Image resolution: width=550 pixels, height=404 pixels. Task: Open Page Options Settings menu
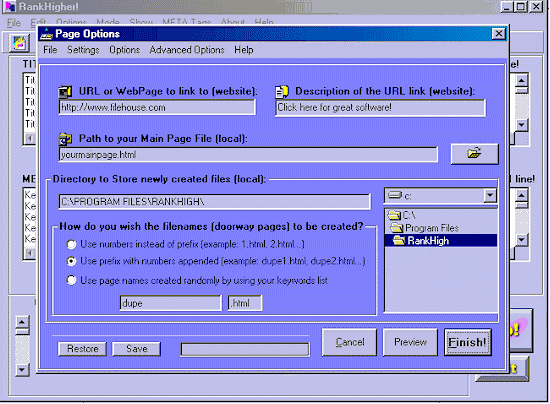coord(83,50)
